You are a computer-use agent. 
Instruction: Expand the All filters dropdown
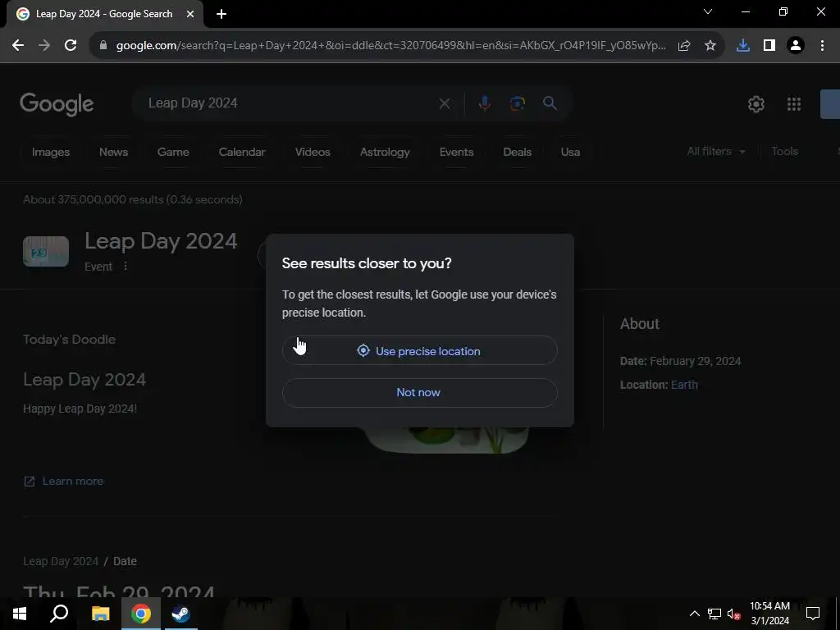716,152
